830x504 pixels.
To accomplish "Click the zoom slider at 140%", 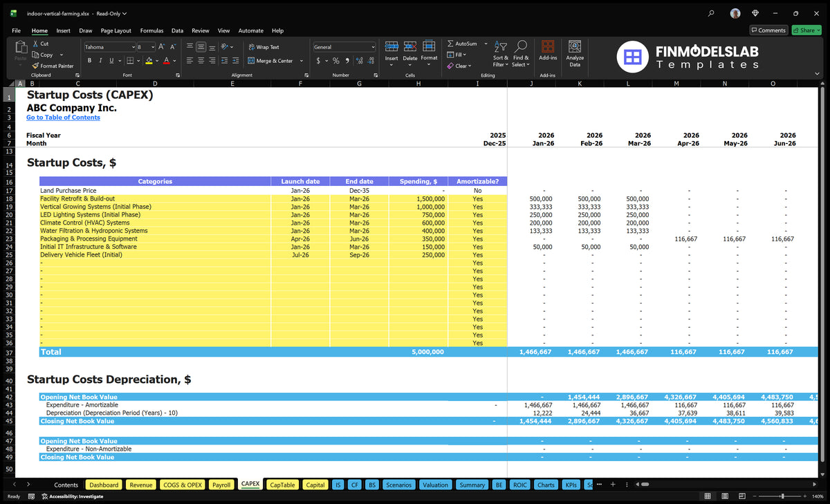I will click(x=782, y=496).
